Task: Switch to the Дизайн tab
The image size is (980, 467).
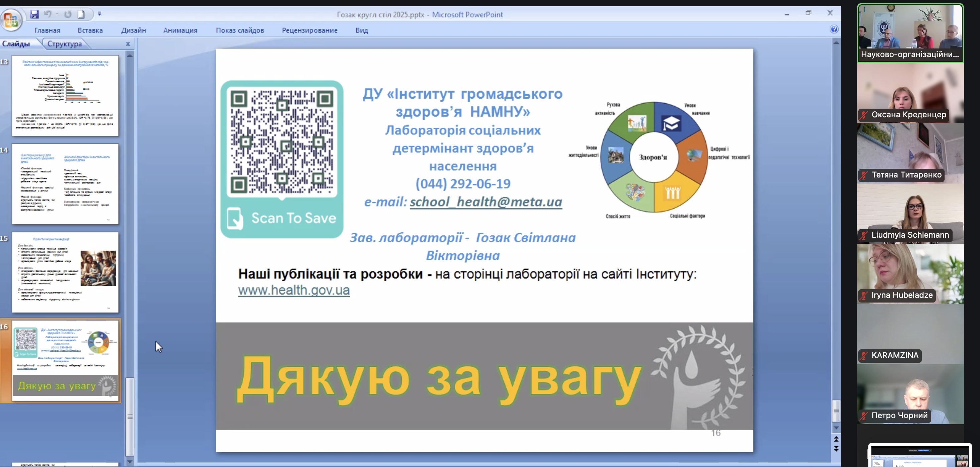Action: click(x=134, y=30)
